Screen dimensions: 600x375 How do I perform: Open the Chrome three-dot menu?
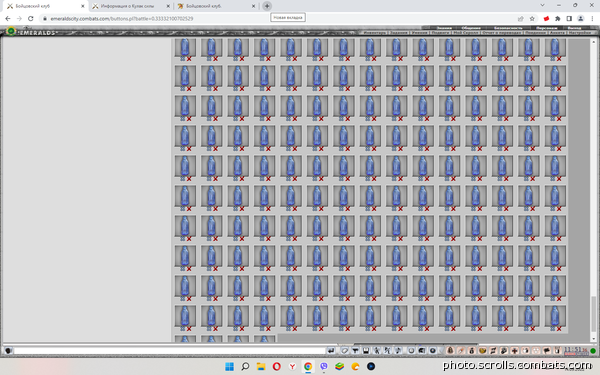pyautogui.click(x=592, y=18)
